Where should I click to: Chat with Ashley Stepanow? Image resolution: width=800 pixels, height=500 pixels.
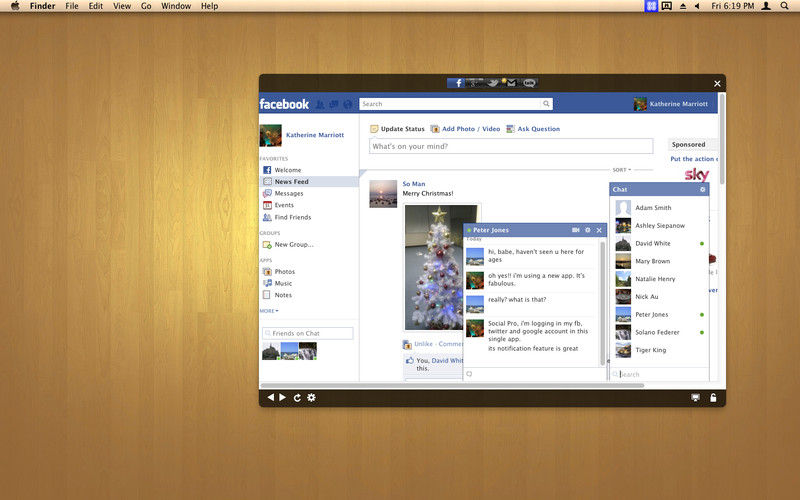coord(659,226)
